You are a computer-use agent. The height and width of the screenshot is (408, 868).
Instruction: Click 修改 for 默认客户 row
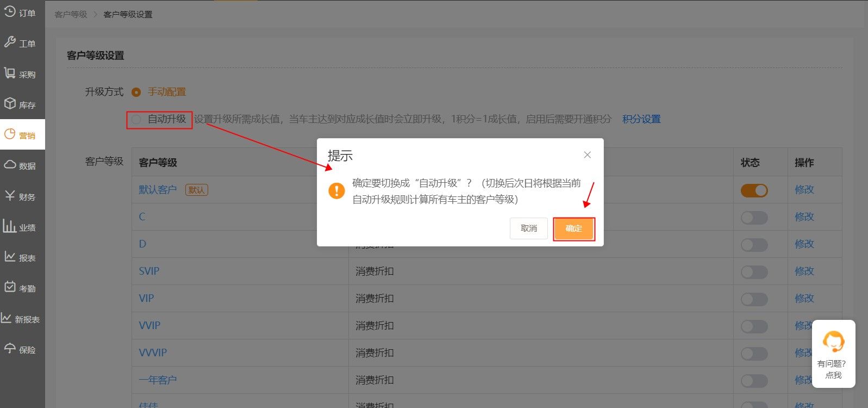click(804, 189)
